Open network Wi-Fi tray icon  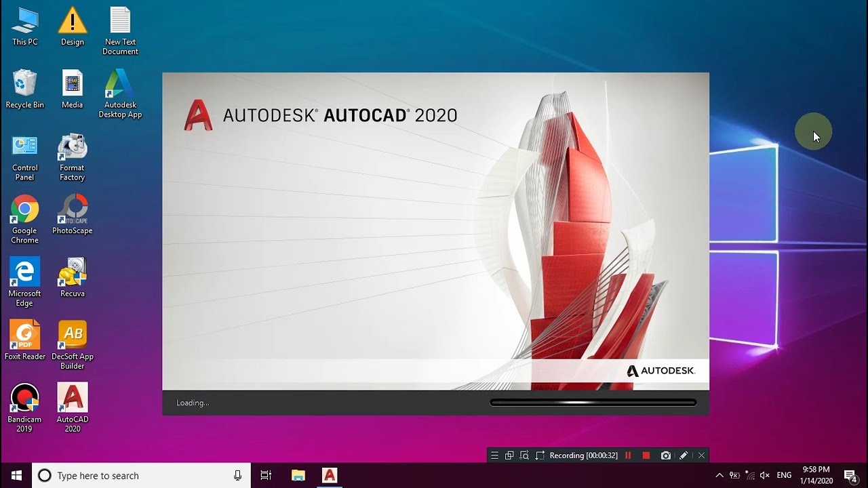click(x=750, y=475)
